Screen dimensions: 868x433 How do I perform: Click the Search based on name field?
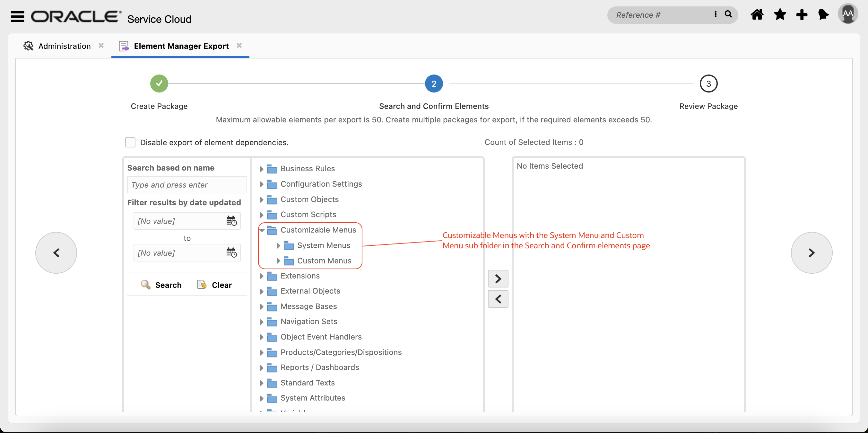(187, 185)
